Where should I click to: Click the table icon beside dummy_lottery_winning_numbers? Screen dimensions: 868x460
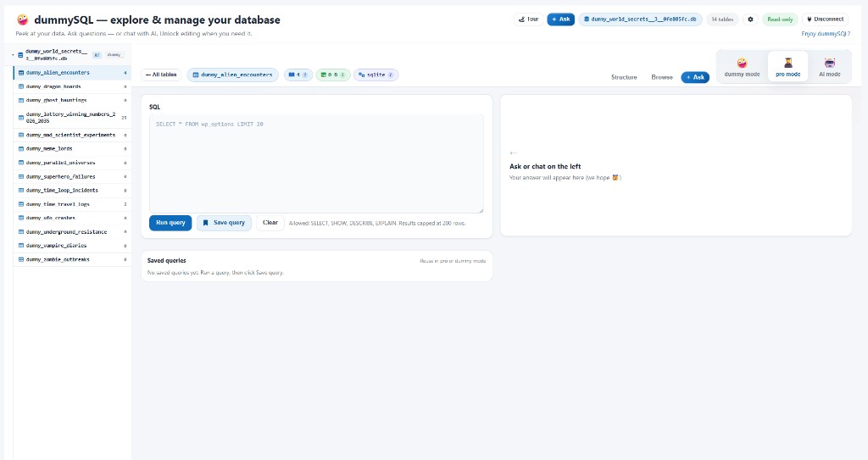pos(21,118)
